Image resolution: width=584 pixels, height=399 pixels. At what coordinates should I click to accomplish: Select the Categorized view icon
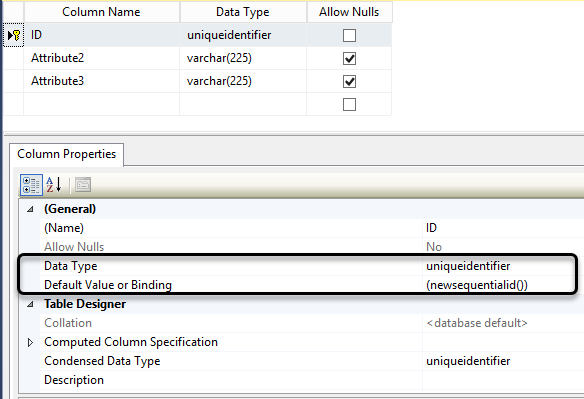[x=31, y=185]
